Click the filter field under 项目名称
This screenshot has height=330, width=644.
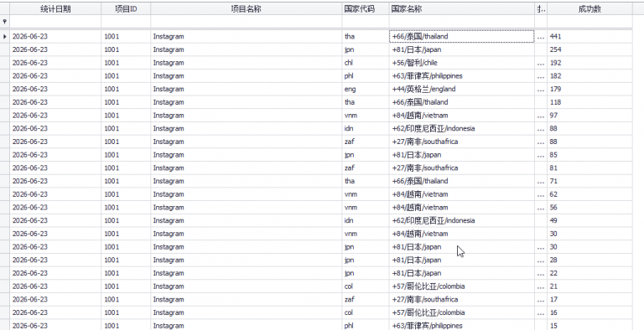(x=246, y=21)
